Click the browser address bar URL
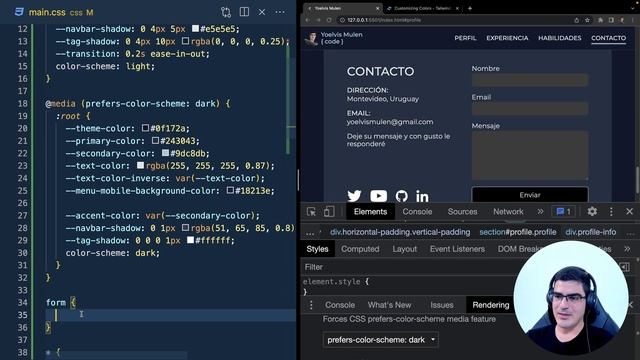The height and width of the screenshot is (360, 640). 384,20
